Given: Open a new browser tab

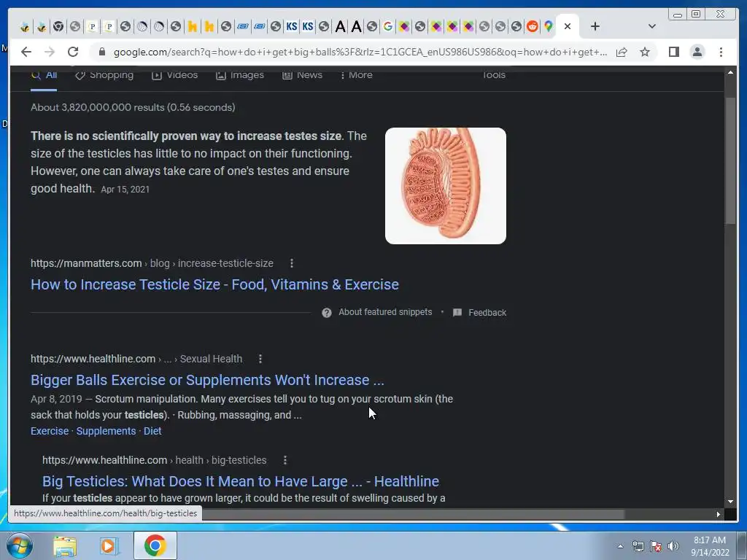Looking at the screenshot, I should coord(595,26).
